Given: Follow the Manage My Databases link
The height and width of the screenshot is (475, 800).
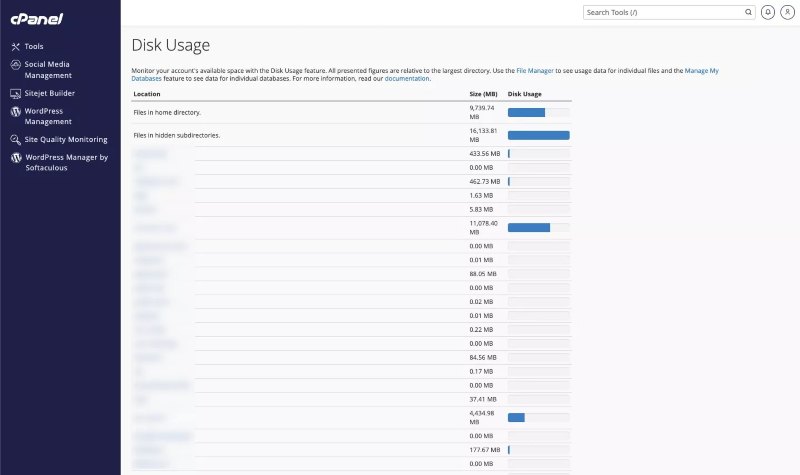Looking at the screenshot, I should [702, 71].
